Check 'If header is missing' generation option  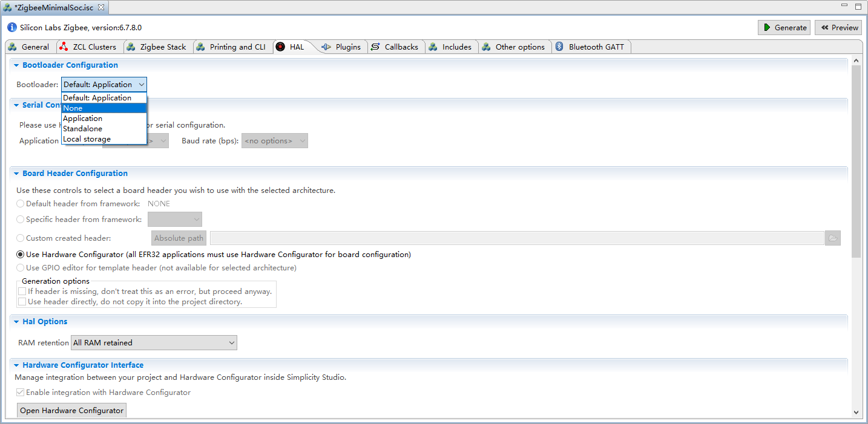22,292
